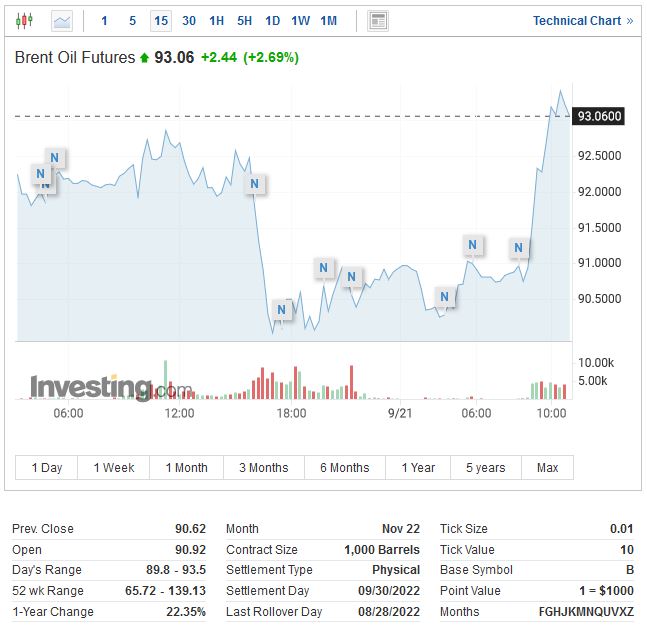Select the 5H chart interval
Viewport: 647px width, 636px height.
pos(245,20)
